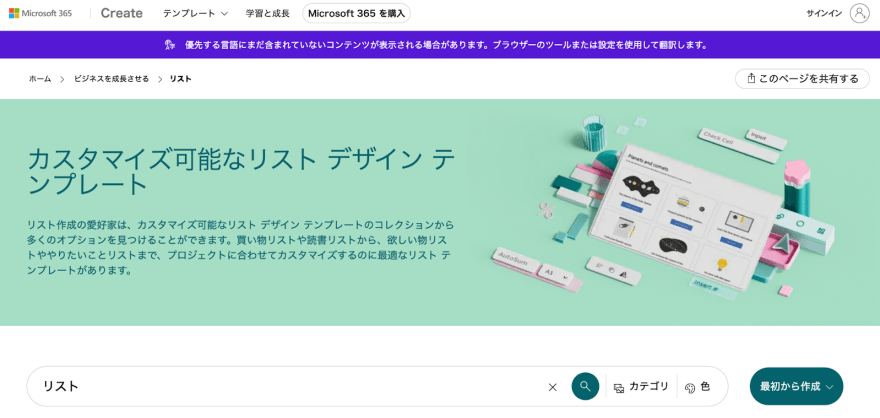The height and width of the screenshot is (418, 880).
Task: Click the magnifier search button
Action: (585, 386)
